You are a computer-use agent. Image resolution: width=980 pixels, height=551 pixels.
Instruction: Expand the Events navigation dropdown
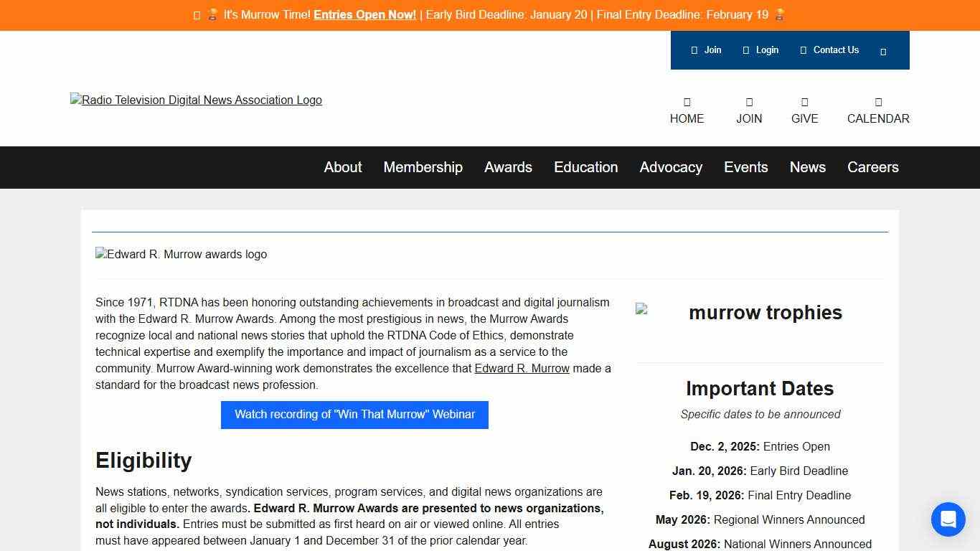pos(746,167)
